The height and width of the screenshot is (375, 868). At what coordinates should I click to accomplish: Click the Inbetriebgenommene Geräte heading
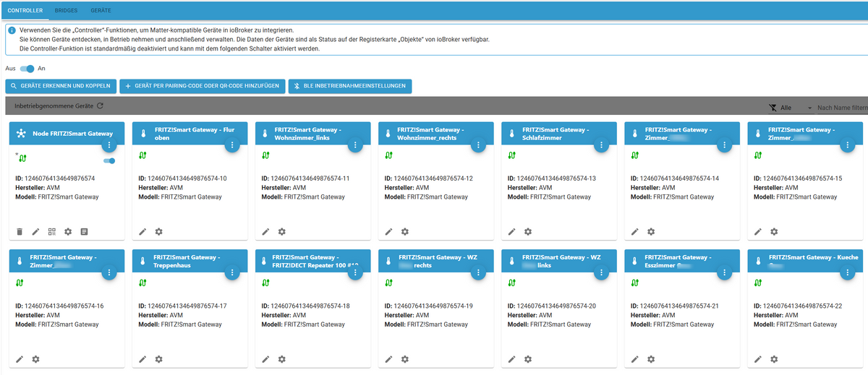pyautogui.click(x=54, y=105)
